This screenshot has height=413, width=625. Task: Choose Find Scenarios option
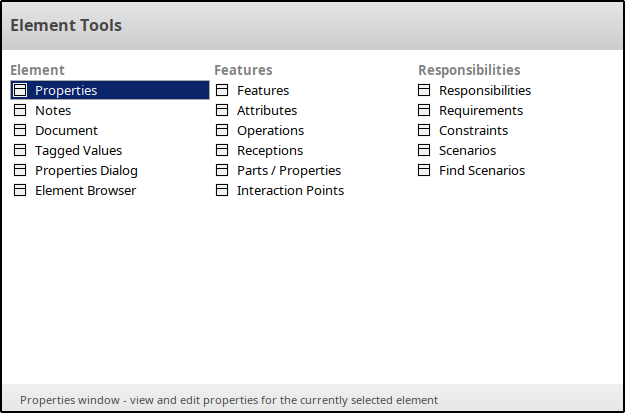pyautogui.click(x=482, y=170)
